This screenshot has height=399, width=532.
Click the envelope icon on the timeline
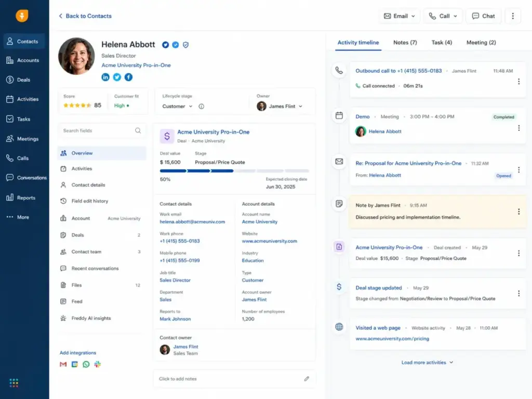339,162
